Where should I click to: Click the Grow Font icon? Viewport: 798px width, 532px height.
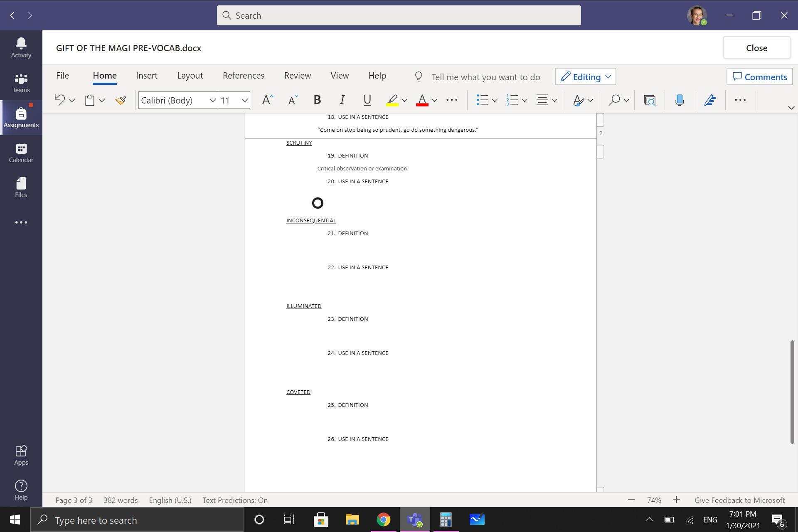[x=267, y=100]
